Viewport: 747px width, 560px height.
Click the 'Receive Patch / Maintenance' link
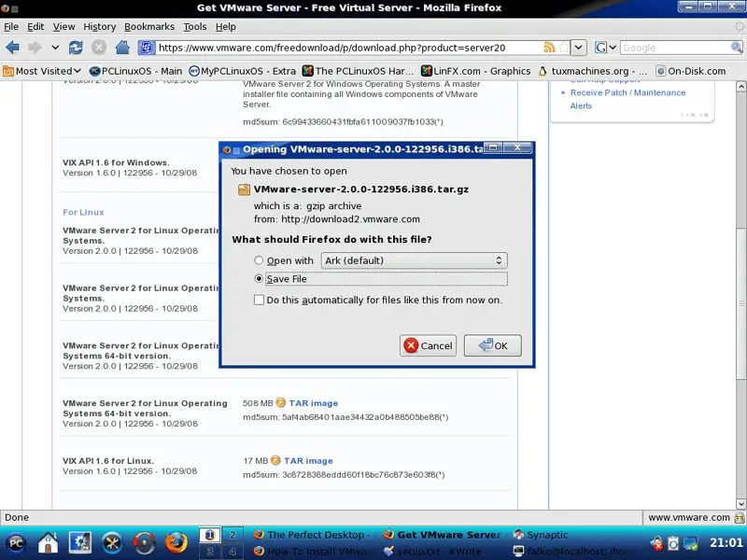pos(627,92)
